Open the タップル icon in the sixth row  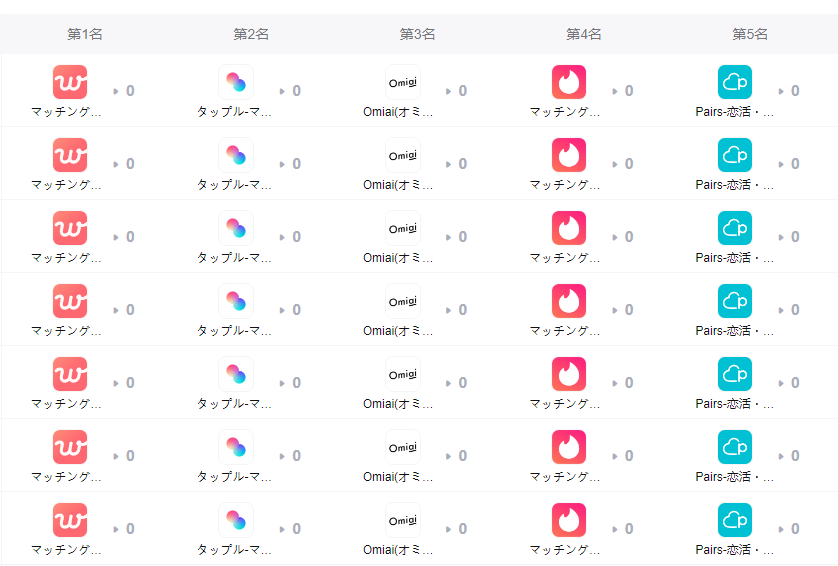(x=236, y=447)
